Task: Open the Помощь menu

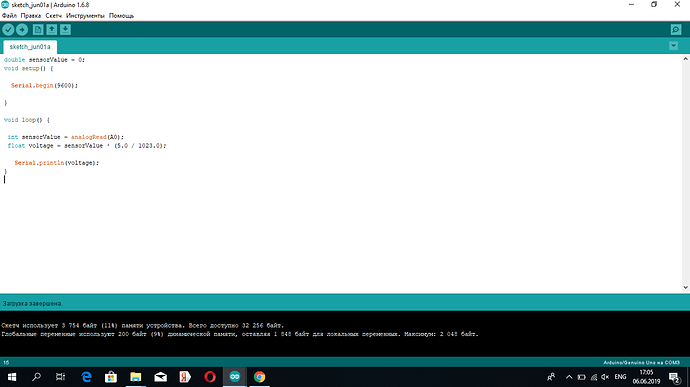Action: click(121, 15)
